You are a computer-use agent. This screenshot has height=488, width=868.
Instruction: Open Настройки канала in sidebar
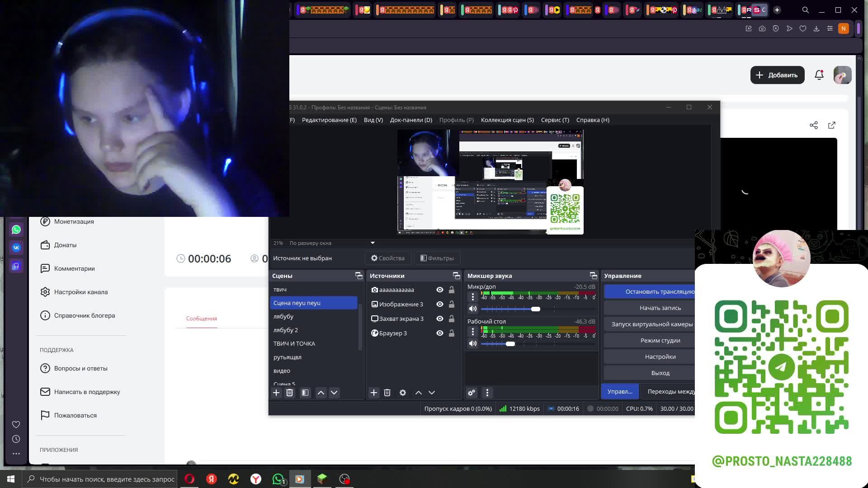click(80, 292)
